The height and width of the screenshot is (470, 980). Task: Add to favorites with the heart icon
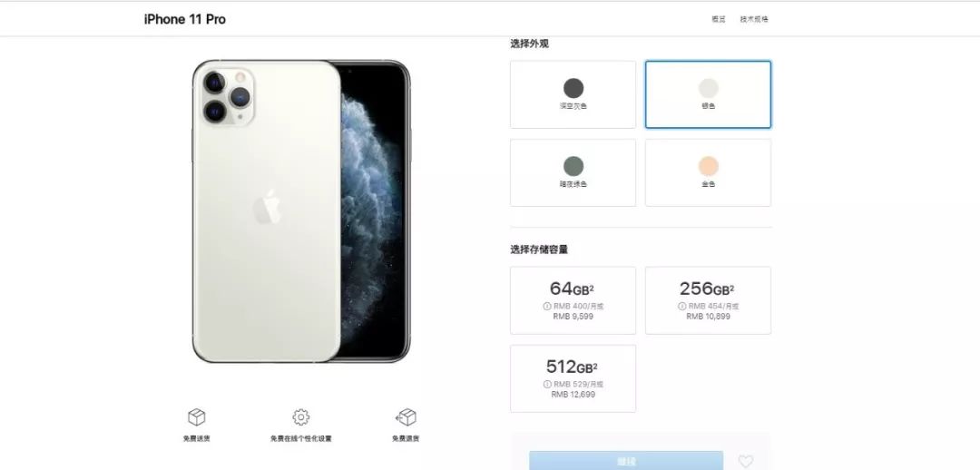click(x=746, y=461)
